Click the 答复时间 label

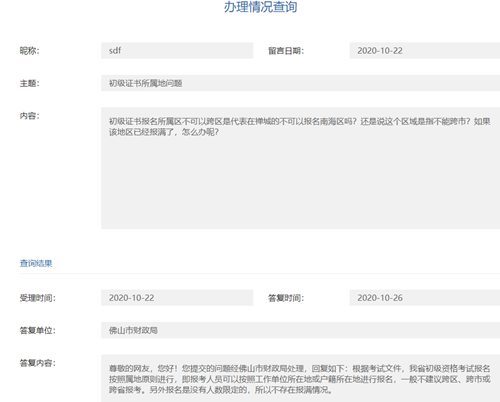(x=286, y=298)
